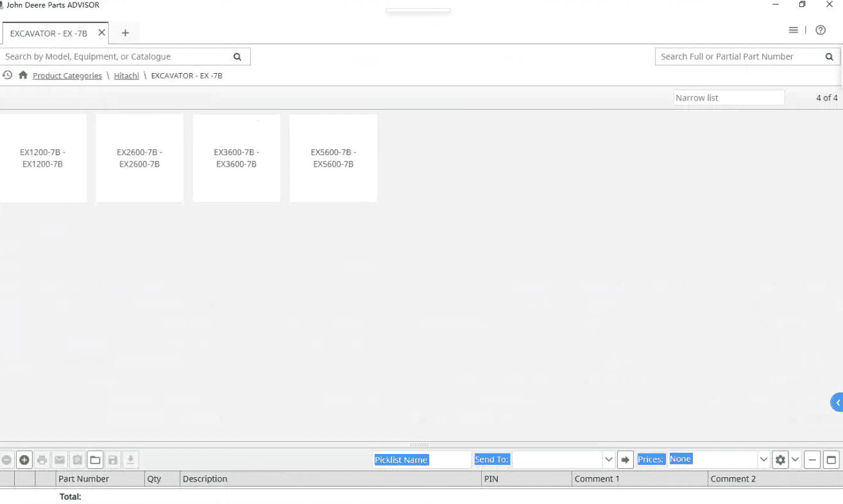Click the Qty column header
The height and width of the screenshot is (504, 843).
click(162, 479)
